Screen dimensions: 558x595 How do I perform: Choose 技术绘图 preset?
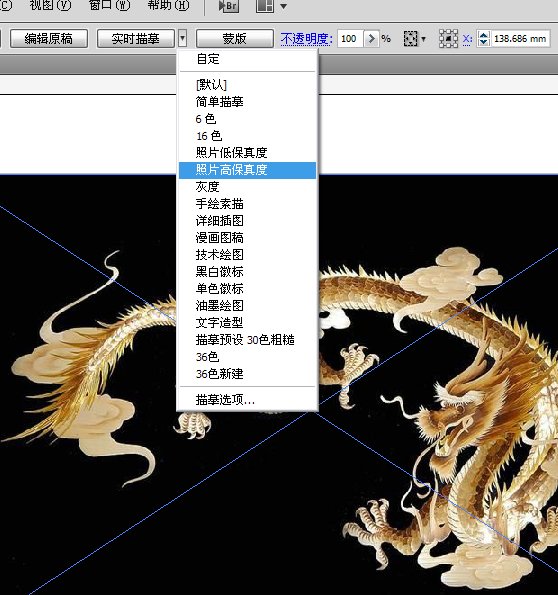(x=247, y=255)
